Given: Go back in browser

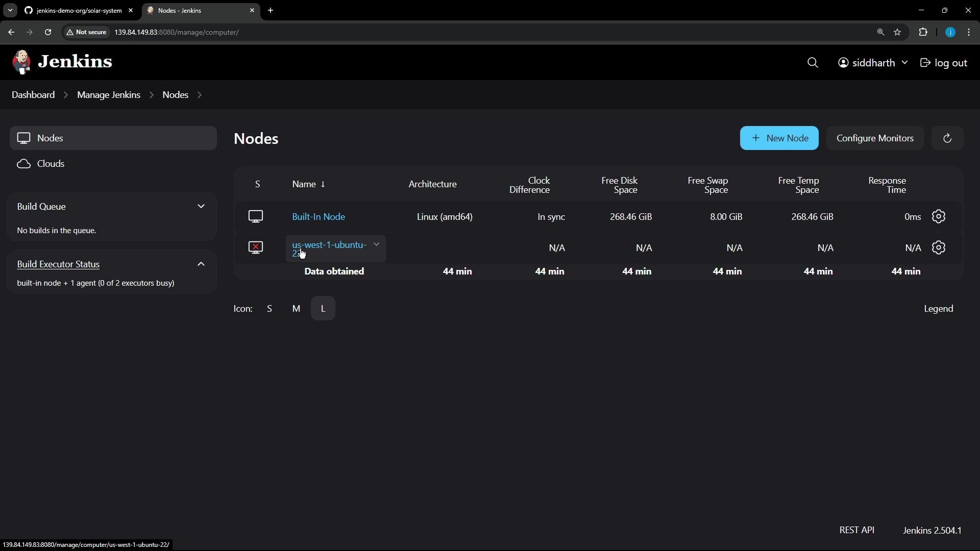Looking at the screenshot, I should 11,32.
